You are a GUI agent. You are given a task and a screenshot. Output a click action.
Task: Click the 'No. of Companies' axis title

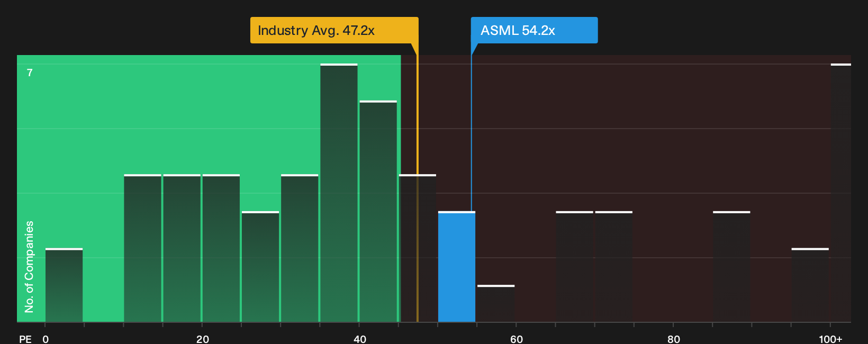pyautogui.click(x=29, y=266)
